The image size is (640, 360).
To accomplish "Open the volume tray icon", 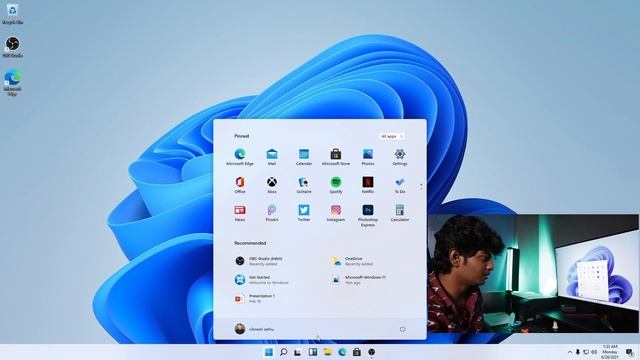I will [594, 352].
